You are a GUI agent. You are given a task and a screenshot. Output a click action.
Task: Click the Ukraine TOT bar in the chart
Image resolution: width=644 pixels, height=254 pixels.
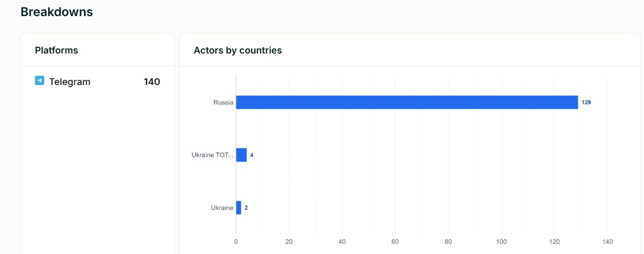(x=242, y=155)
